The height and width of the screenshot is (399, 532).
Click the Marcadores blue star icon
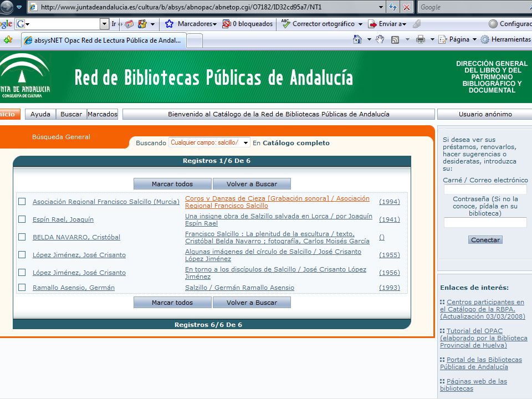(x=169, y=24)
